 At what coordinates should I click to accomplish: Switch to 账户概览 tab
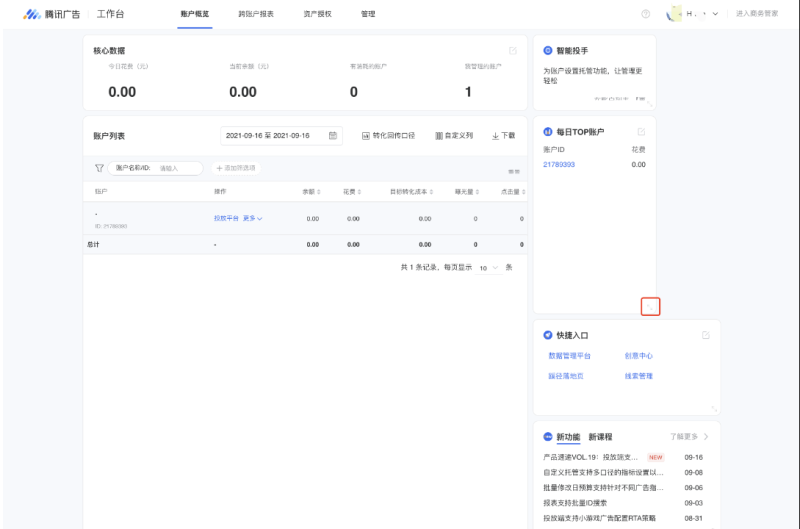click(195, 14)
